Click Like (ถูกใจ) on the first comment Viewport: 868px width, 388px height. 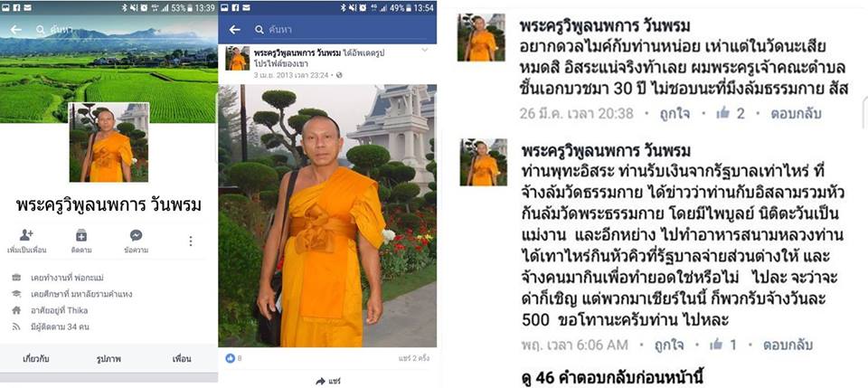pyautogui.click(x=675, y=114)
